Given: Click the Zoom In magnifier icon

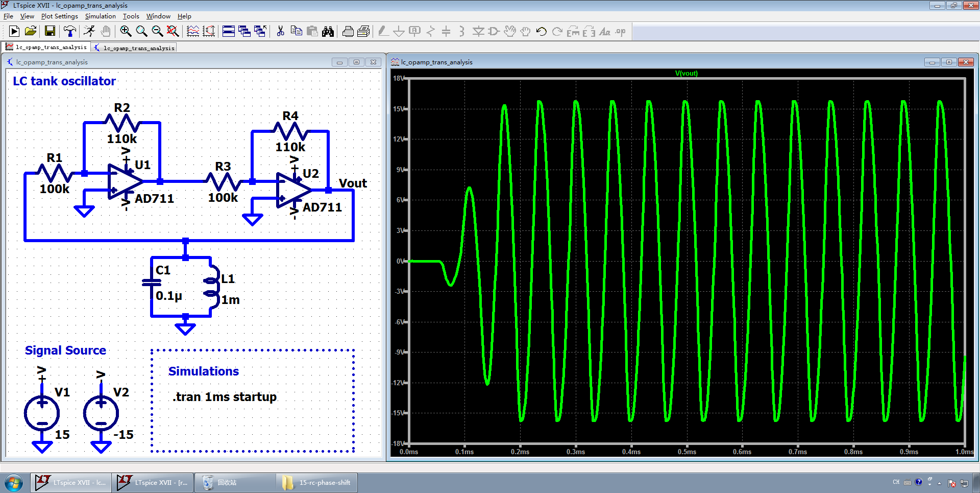Looking at the screenshot, I should [x=125, y=32].
